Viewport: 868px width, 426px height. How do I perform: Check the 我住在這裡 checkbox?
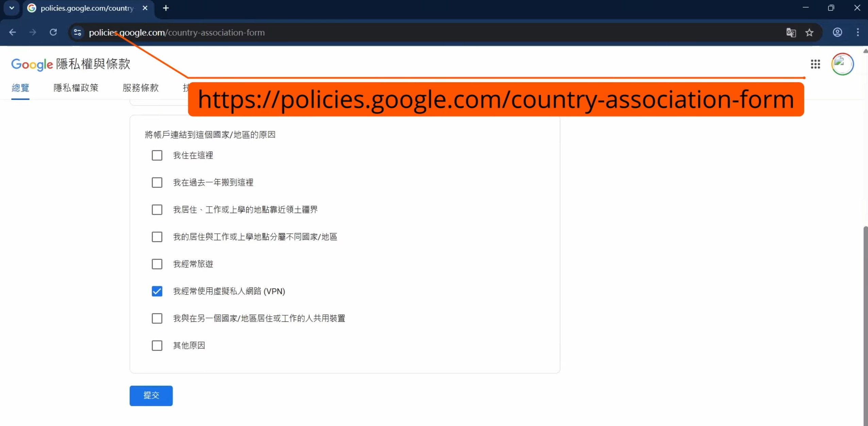tap(157, 156)
